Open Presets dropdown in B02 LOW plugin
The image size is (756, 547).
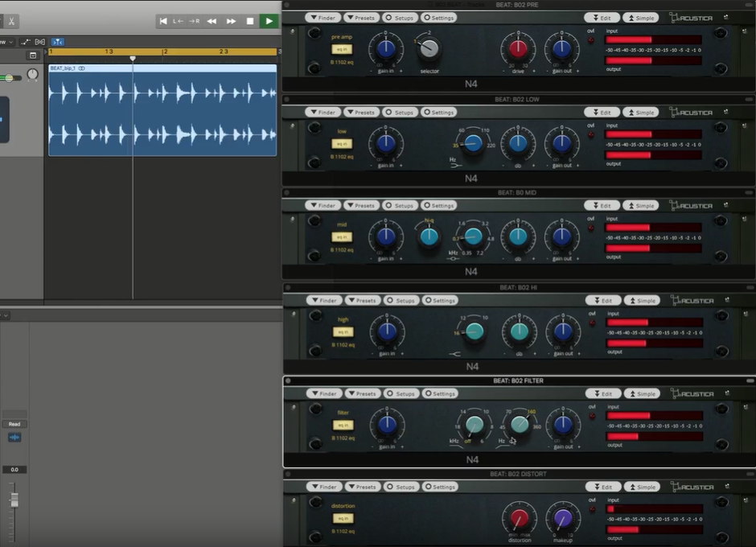coord(361,113)
